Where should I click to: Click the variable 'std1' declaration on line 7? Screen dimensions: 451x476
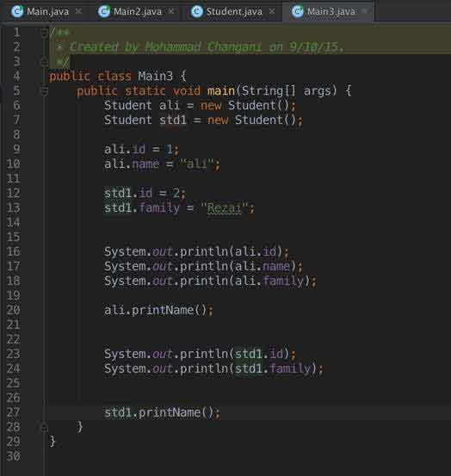click(x=173, y=121)
